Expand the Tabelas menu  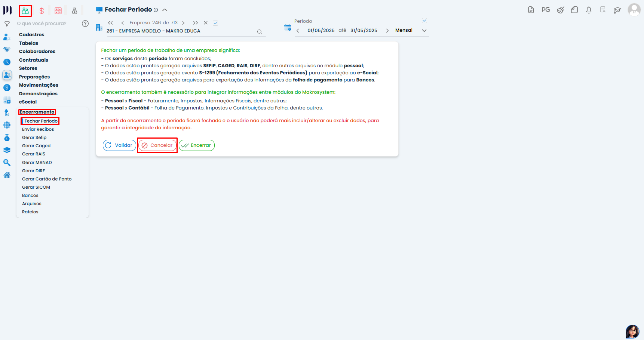(x=29, y=43)
